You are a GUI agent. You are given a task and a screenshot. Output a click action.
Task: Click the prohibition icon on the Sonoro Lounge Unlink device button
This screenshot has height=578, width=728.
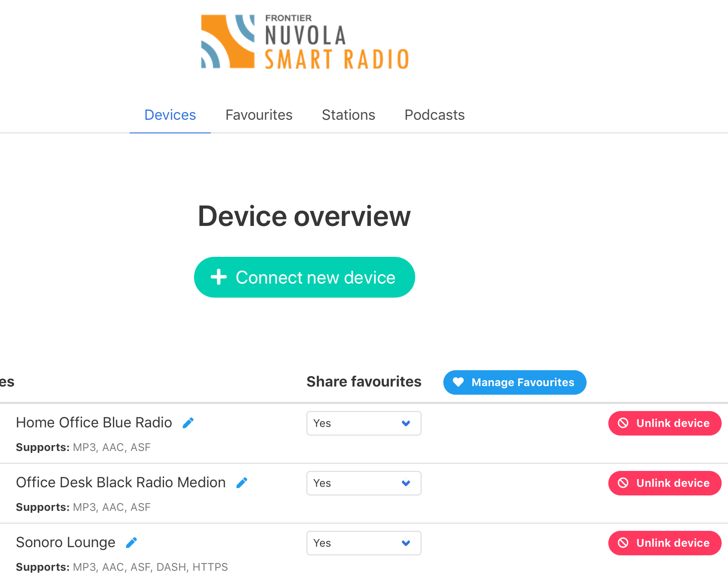[x=623, y=543]
